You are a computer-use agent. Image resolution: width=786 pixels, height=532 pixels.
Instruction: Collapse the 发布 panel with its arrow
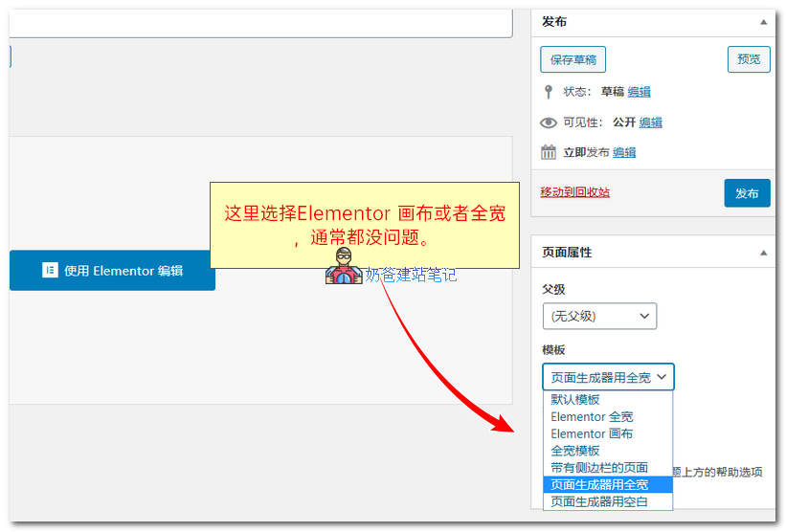(x=763, y=22)
